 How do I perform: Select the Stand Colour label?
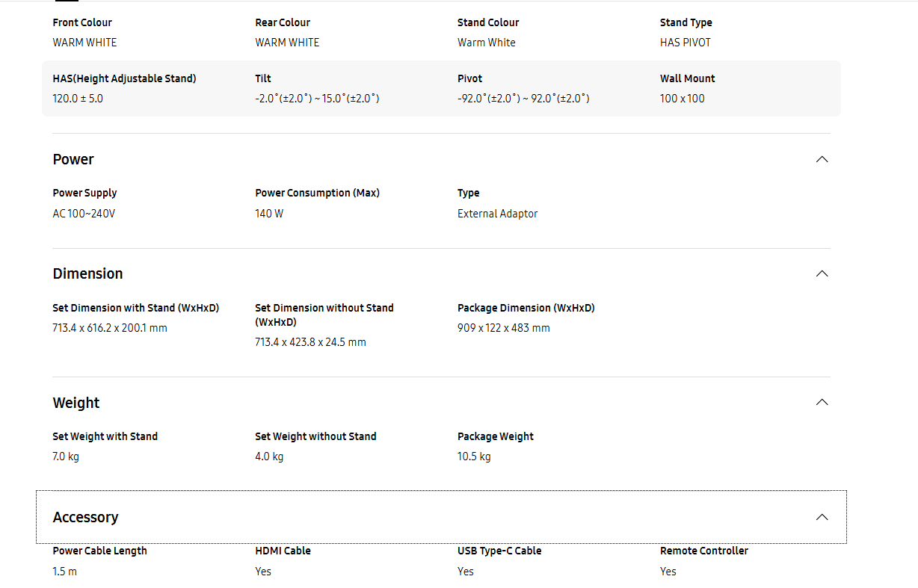[488, 22]
